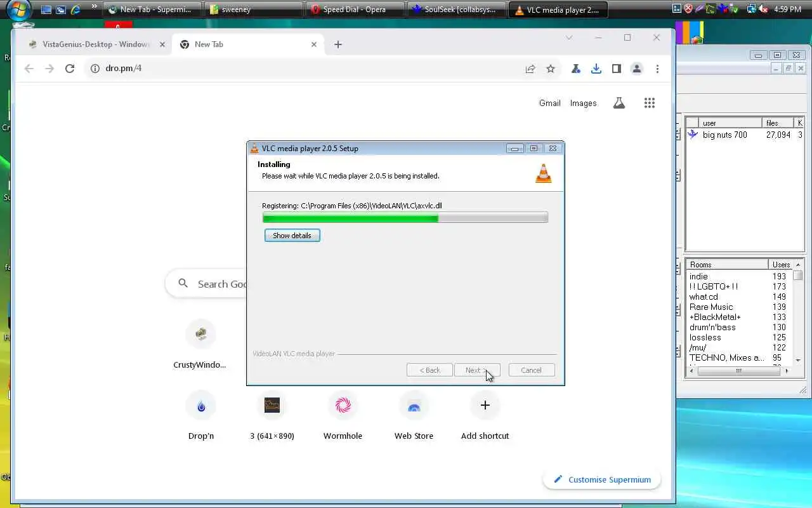812x508 pixels.
Task: Open the Google apps grid icon
Action: pos(650,103)
